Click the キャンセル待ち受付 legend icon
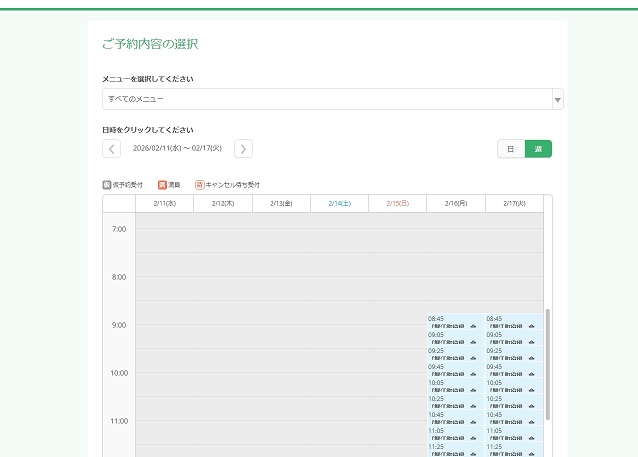Screen dimensions: 638x457 pyautogui.click(x=199, y=185)
